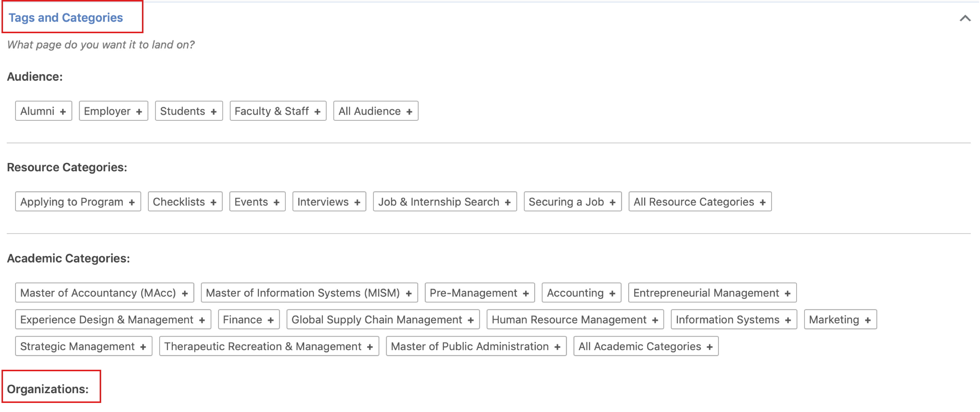Viewport: 980px width, 412px height.
Task: Click plus icon next to Checklists
Action: point(213,203)
